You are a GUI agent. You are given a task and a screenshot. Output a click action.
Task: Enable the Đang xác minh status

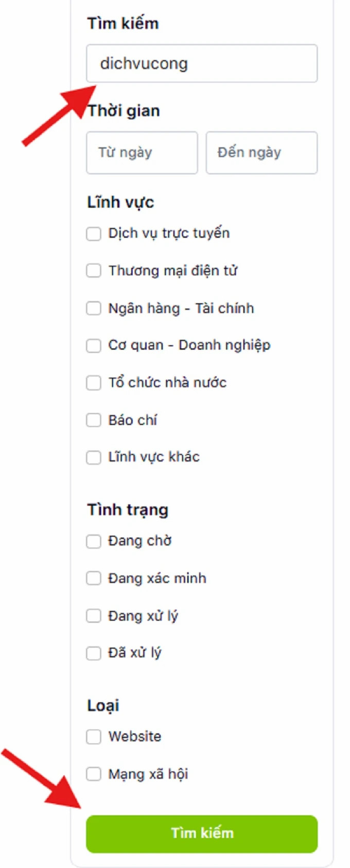[93, 578]
